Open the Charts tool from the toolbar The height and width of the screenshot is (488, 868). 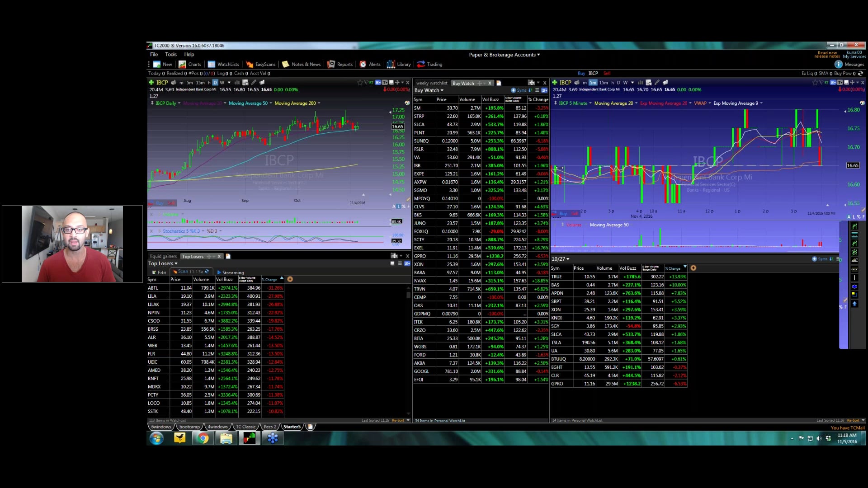coord(189,64)
